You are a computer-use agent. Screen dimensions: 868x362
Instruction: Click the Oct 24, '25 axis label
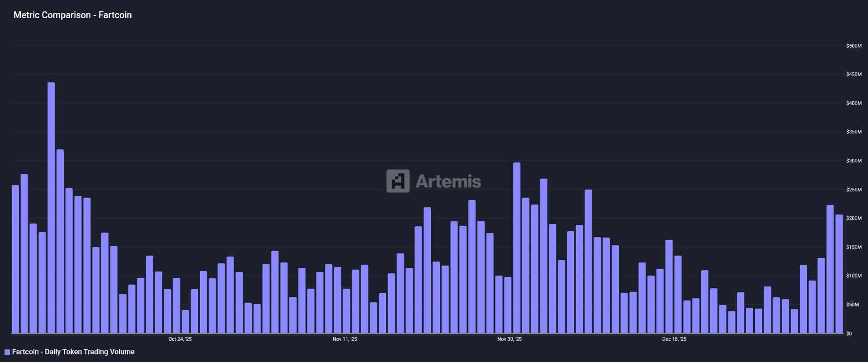coord(180,339)
